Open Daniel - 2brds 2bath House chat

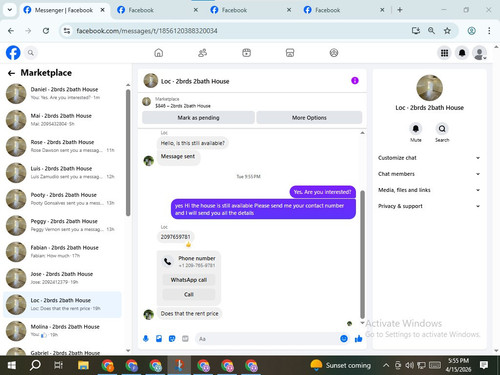pyautogui.click(x=63, y=93)
